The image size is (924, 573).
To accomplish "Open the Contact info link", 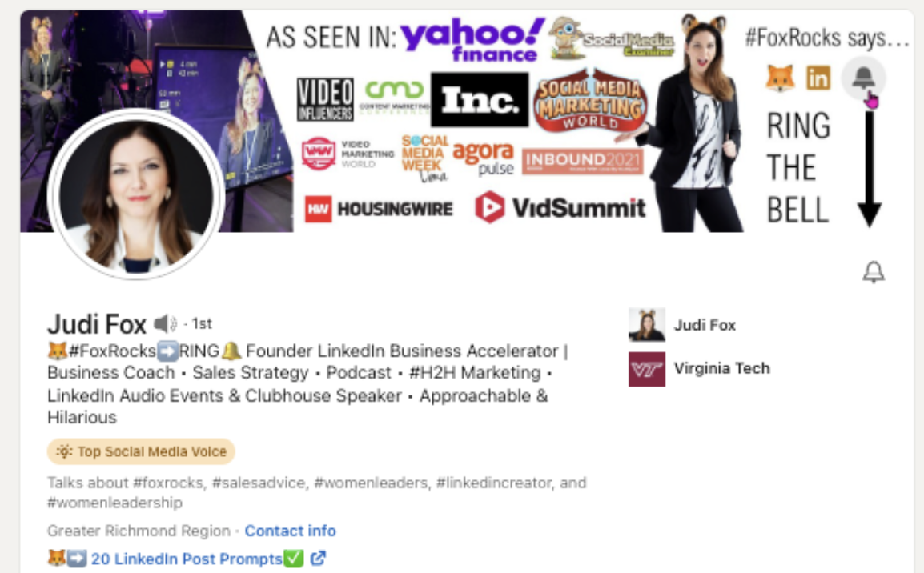I will click(x=290, y=531).
